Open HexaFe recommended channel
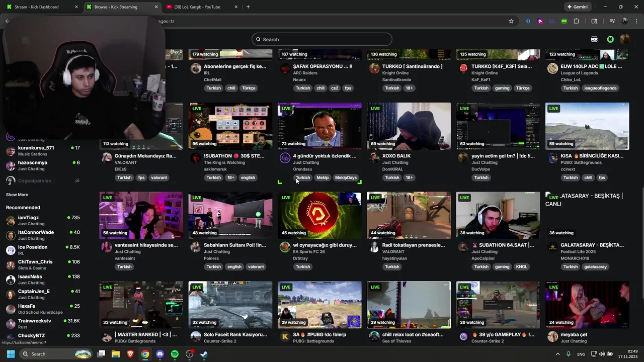The image size is (644, 362). [x=43, y=309]
